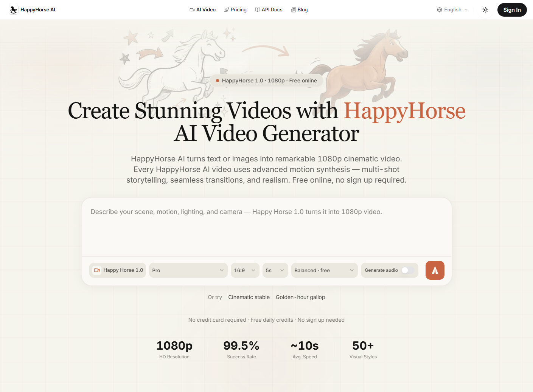This screenshot has width=533, height=392.
Task: Click the camcorder icon in Happy Horse 1.0 chip
Action: tap(97, 270)
